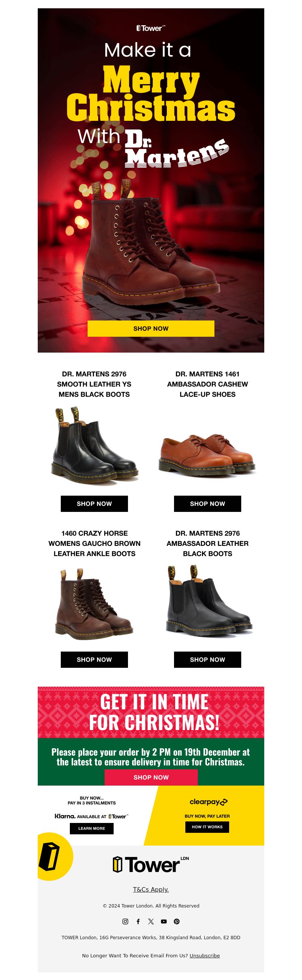Image resolution: width=302 pixels, height=980 pixels.
Task: Open the Pinterest social icon
Action: 177,921
